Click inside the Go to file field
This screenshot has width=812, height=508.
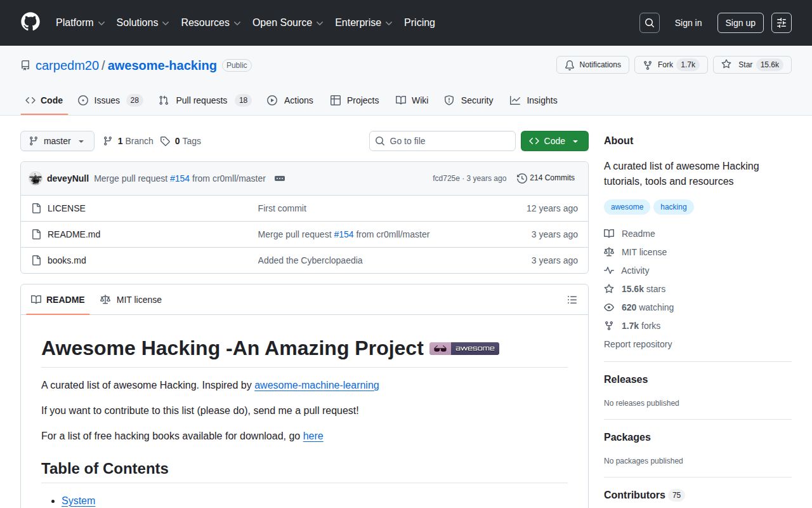click(442, 141)
